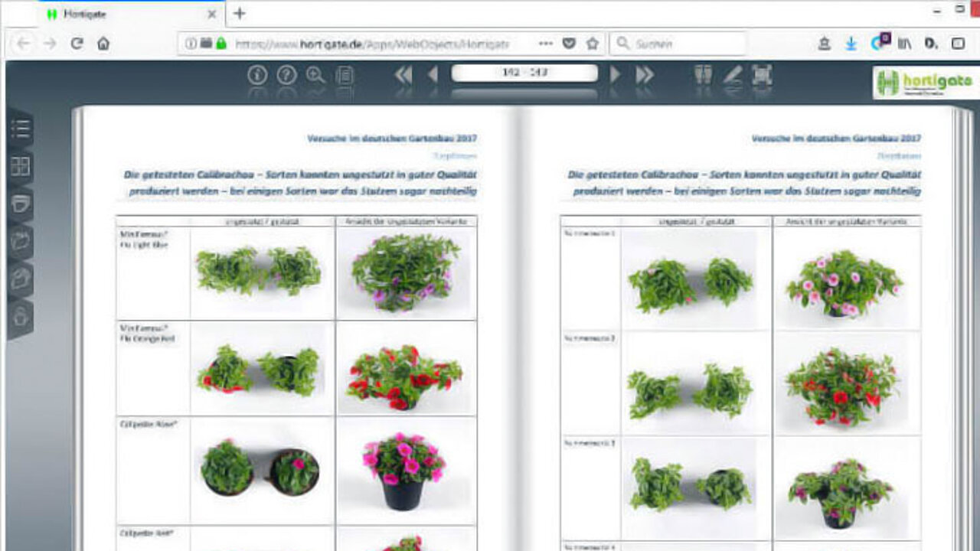
Task: Click the hortigate logo
Action: pos(926,83)
